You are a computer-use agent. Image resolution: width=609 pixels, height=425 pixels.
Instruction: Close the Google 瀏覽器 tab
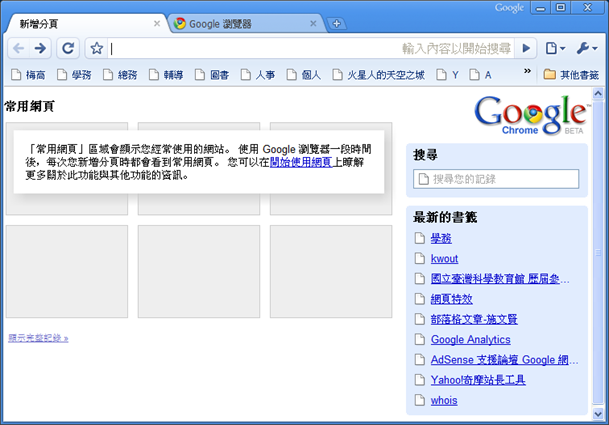tap(313, 24)
